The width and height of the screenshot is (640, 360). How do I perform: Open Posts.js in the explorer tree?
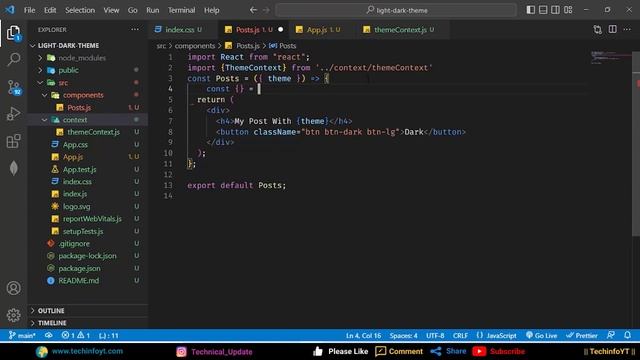[x=79, y=107]
